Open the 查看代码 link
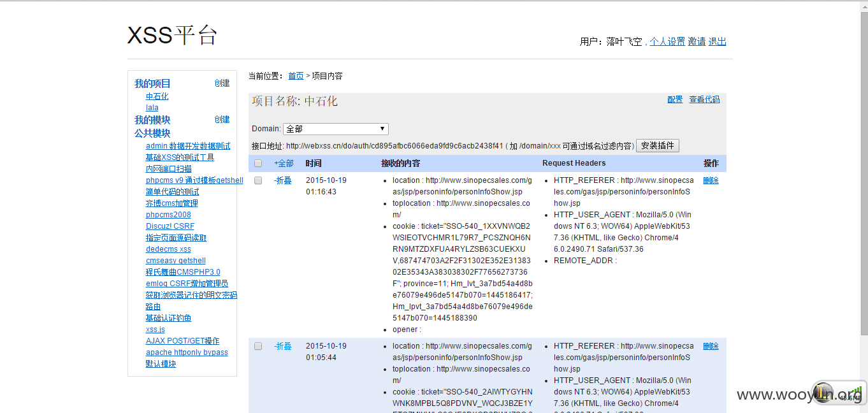868x413 pixels. (x=704, y=99)
